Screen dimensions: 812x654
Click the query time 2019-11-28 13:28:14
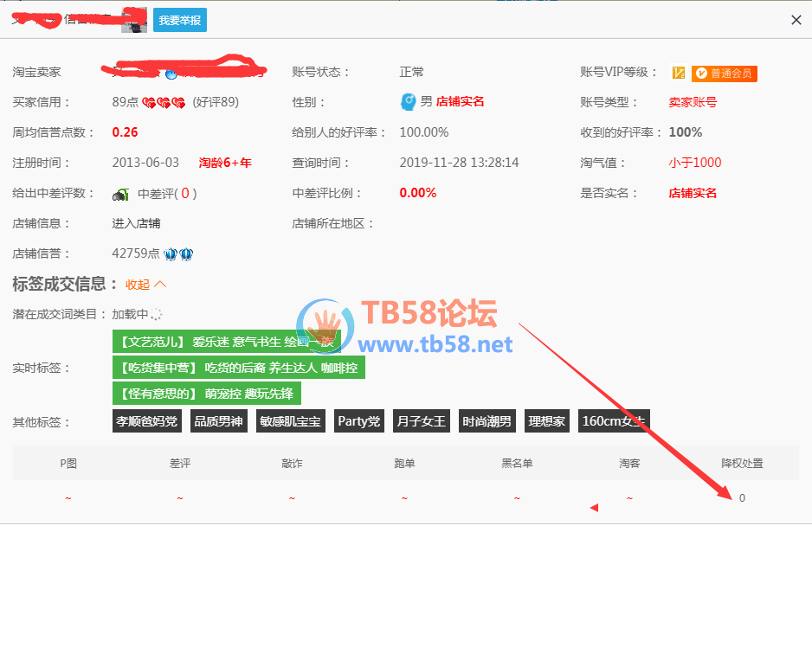459,163
